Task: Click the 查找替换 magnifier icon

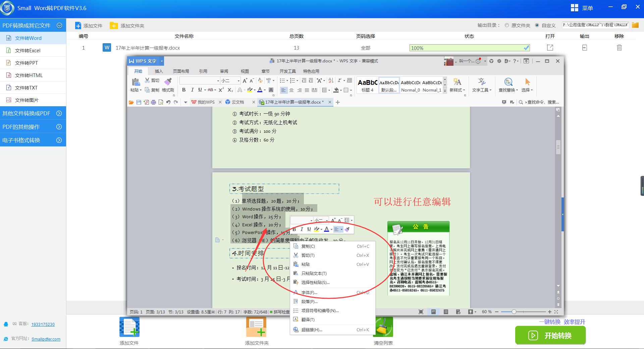Action: pyautogui.click(x=508, y=82)
